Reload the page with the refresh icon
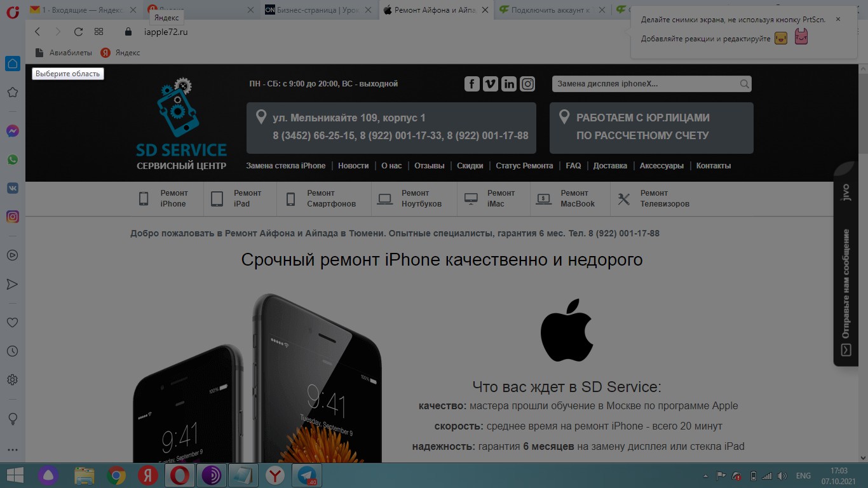 [78, 32]
